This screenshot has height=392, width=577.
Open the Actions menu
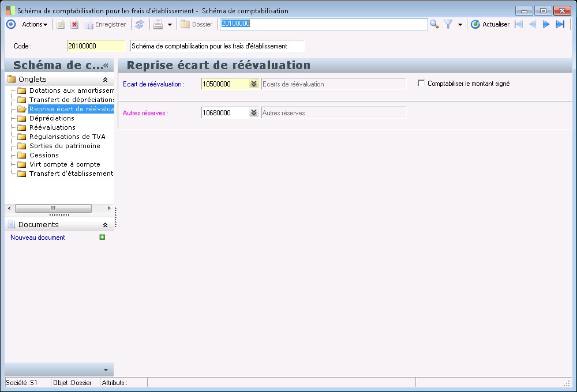(35, 24)
